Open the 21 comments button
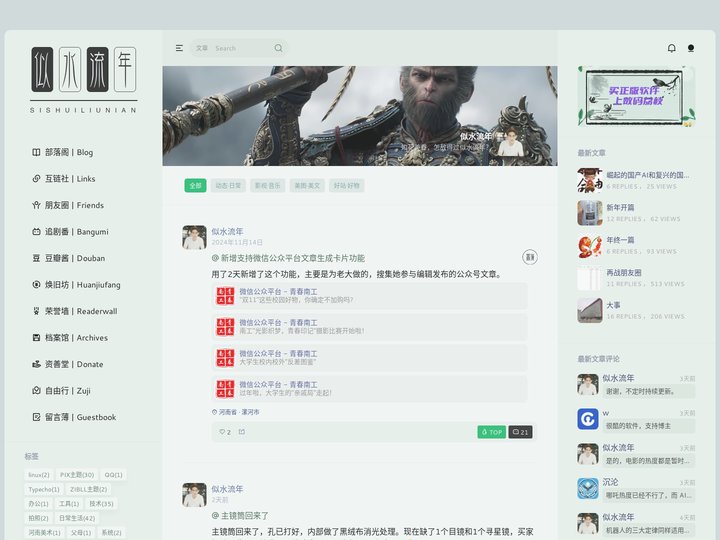720x540 pixels. tap(520, 432)
